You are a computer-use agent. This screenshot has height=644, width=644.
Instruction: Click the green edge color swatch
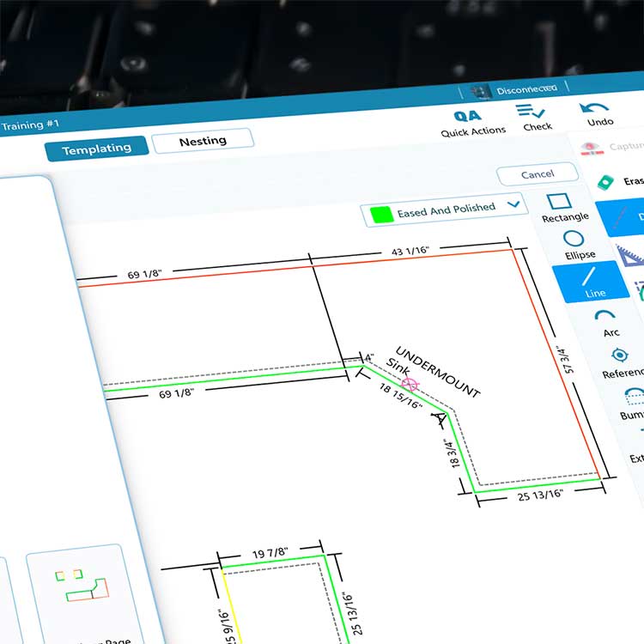(381, 213)
